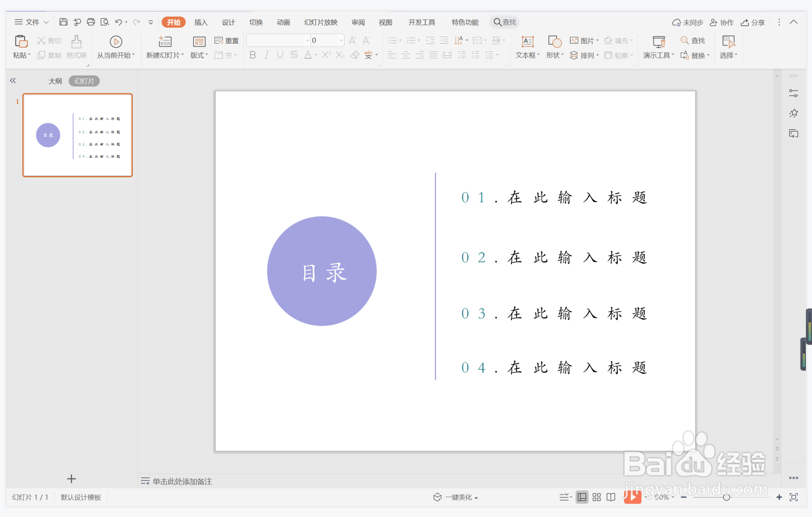Toggle underline formatting
The image size is (812, 517).
[280, 55]
